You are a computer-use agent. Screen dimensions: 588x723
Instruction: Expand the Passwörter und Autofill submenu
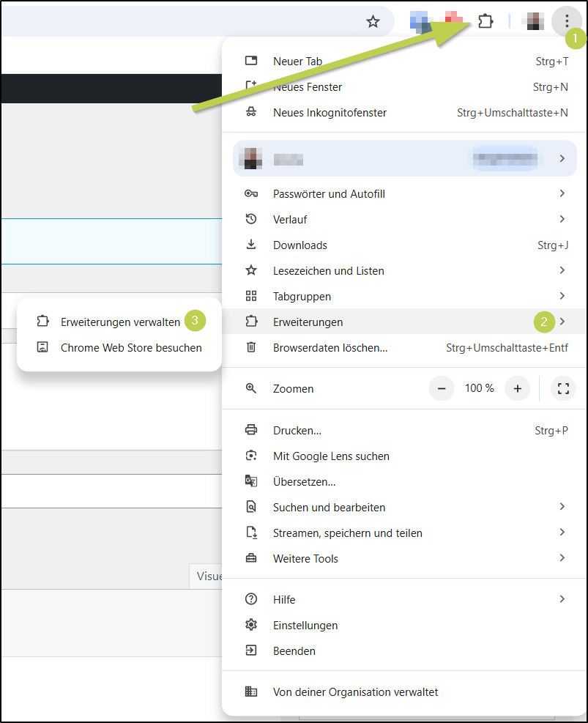pos(329,194)
